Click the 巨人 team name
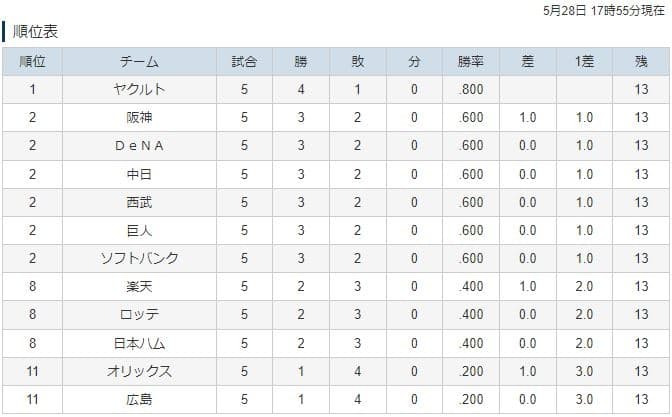The image size is (672, 417). point(139,231)
